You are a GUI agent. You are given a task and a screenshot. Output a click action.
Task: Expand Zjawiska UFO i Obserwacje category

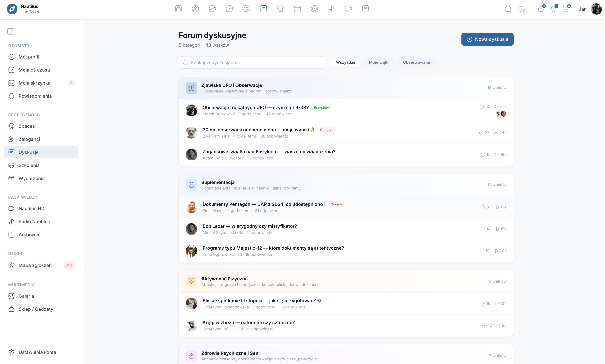[231, 85]
